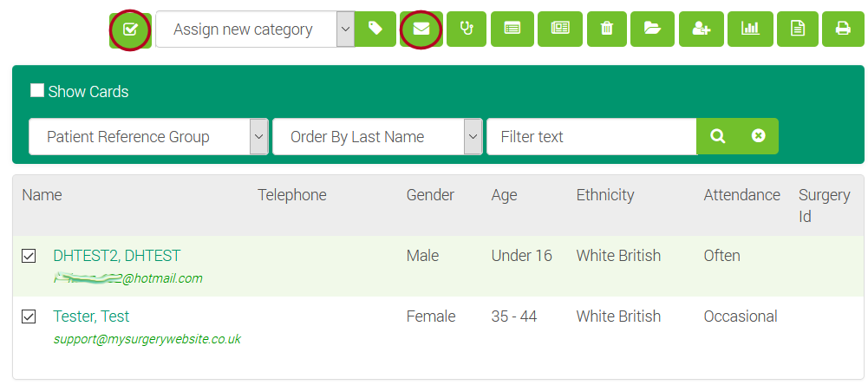Open the Order By Last Name dropdown
This screenshot has width=868, height=385.
click(x=376, y=137)
